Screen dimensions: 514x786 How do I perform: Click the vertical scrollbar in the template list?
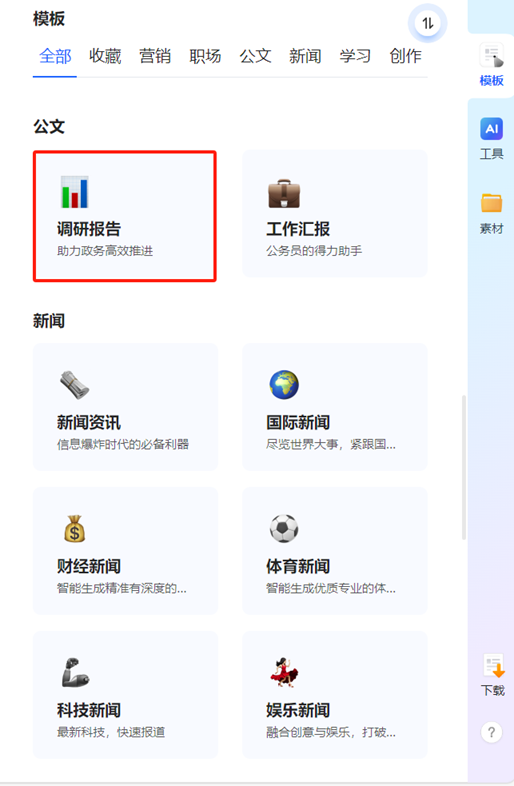[464, 467]
